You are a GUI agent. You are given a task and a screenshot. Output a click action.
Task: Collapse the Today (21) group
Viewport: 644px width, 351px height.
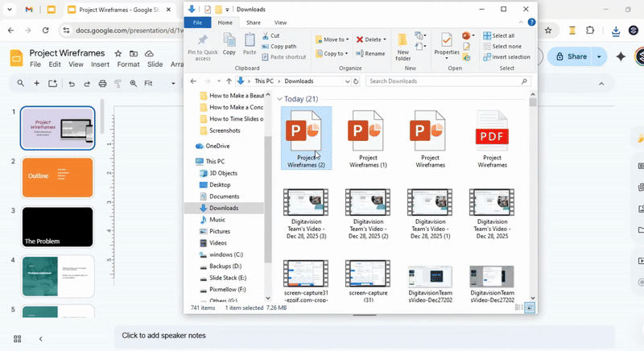click(x=280, y=99)
